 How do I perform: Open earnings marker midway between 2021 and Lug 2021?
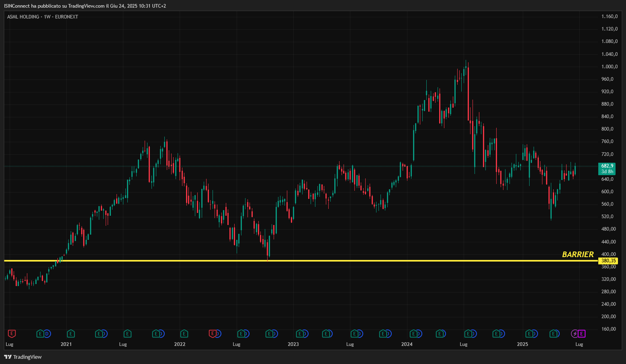pyautogui.click(x=99, y=333)
